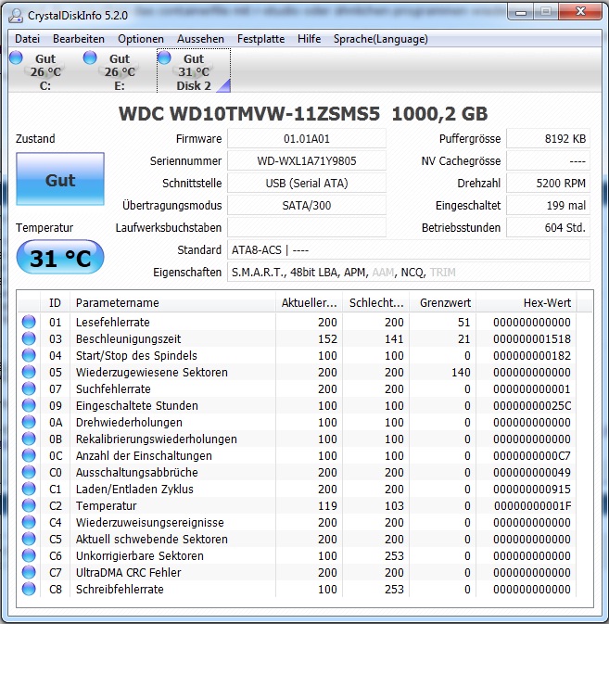The width and height of the screenshot is (609, 700).
Task: Click status orb of Schreibfehlerrate row
Action: click(29, 589)
